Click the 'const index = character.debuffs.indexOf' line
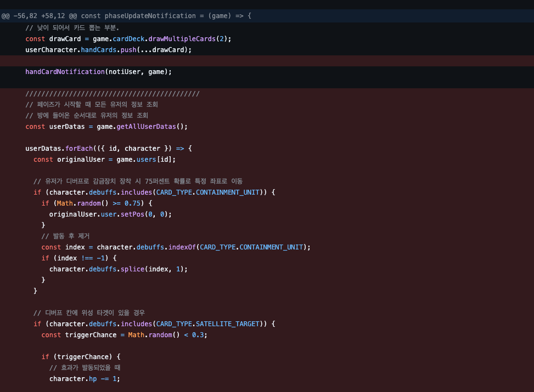This screenshot has width=534, height=392. pos(176,247)
